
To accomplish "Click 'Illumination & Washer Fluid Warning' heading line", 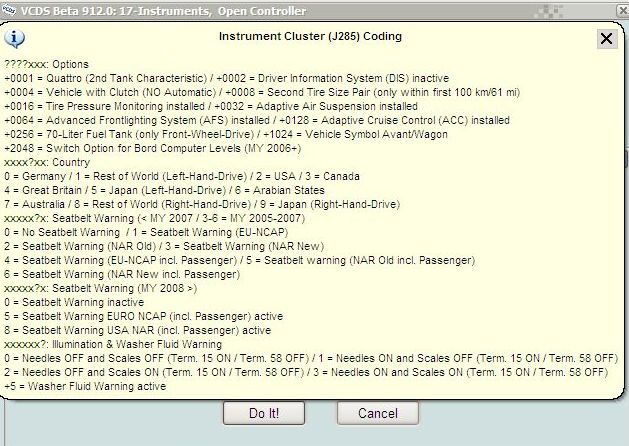I will [113, 345].
